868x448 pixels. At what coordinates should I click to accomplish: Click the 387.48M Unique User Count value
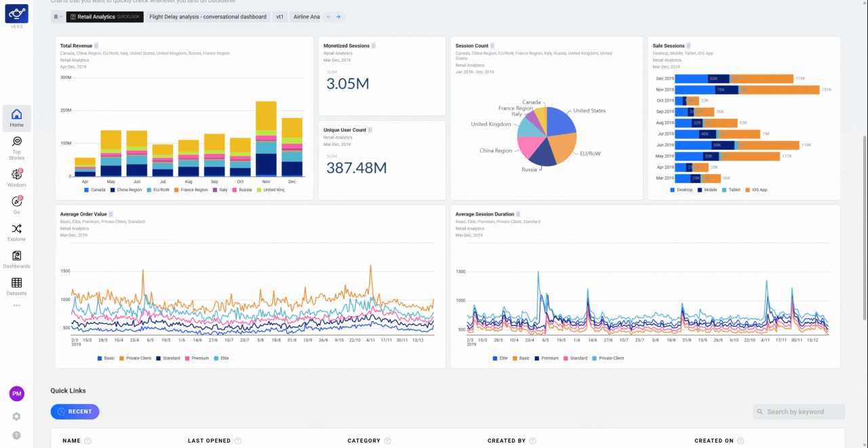point(356,167)
